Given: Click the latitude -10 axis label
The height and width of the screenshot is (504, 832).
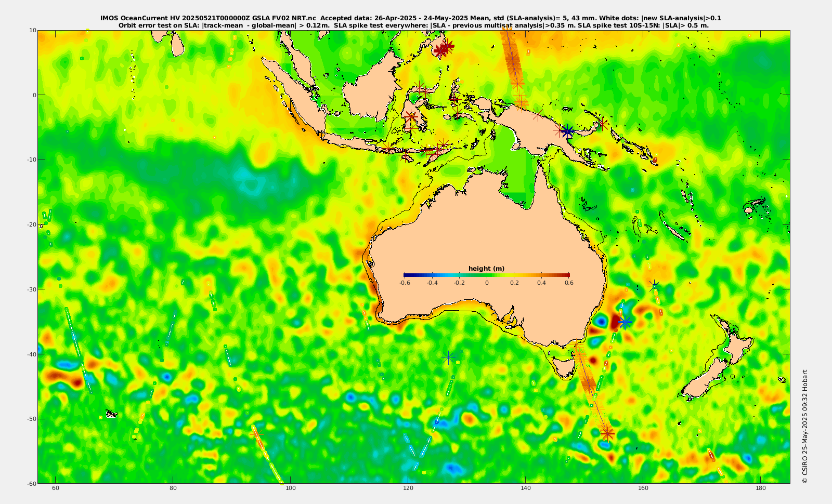Looking at the screenshot, I should [x=31, y=160].
